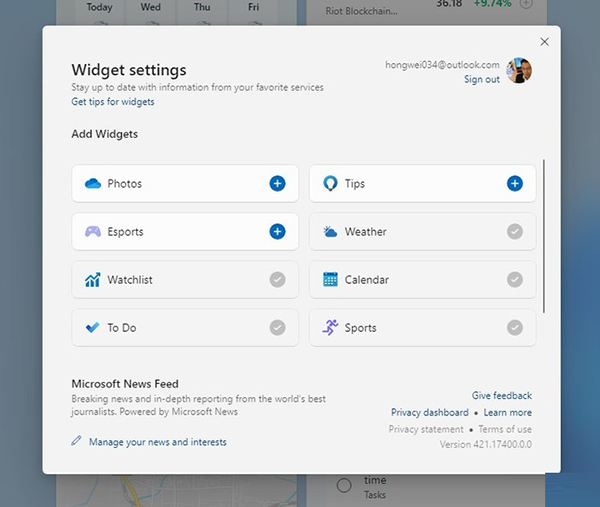
Task: Click the Photos cloud icon
Action: click(x=93, y=184)
